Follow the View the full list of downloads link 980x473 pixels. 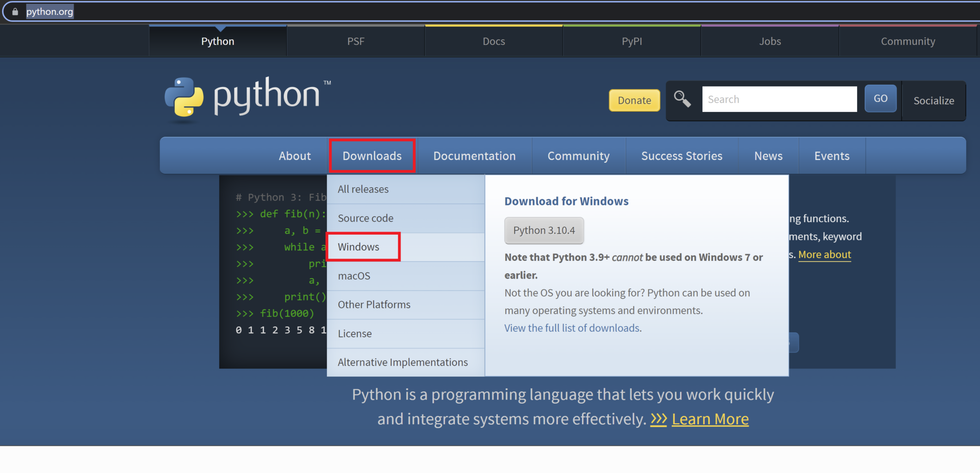(x=572, y=327)
